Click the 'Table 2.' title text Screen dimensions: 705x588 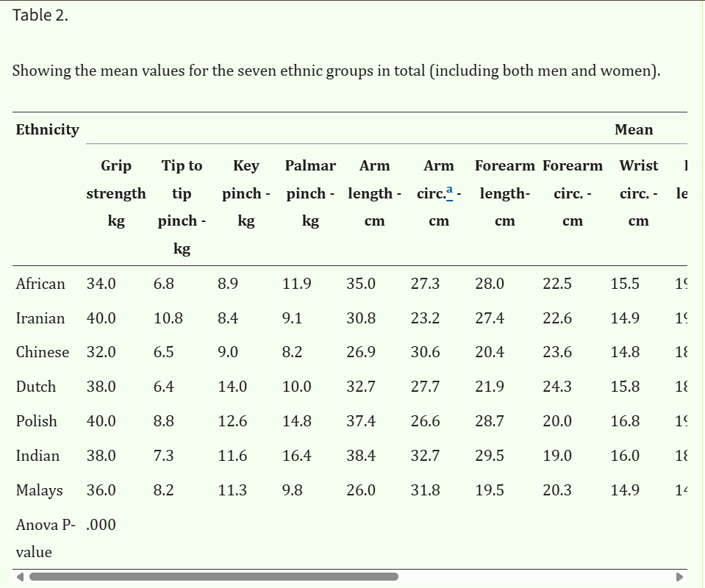click(x=40, y=15)
